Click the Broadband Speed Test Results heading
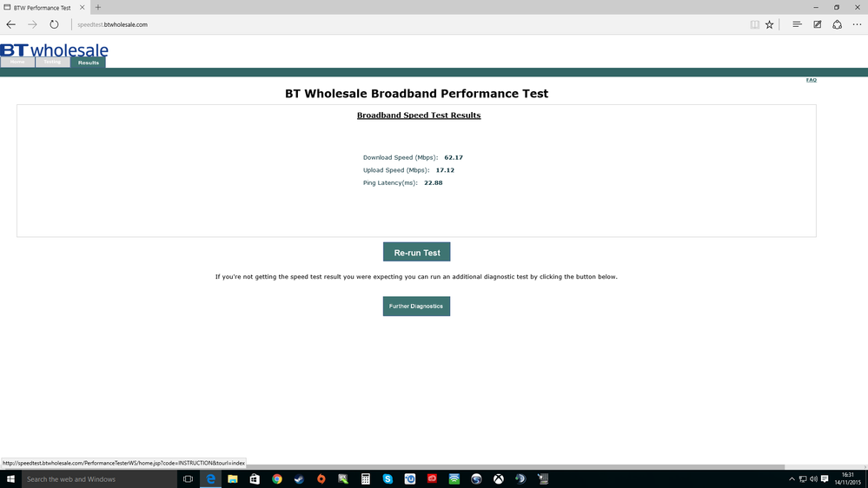The image size is (868, 488). click(x=419, y=115)
